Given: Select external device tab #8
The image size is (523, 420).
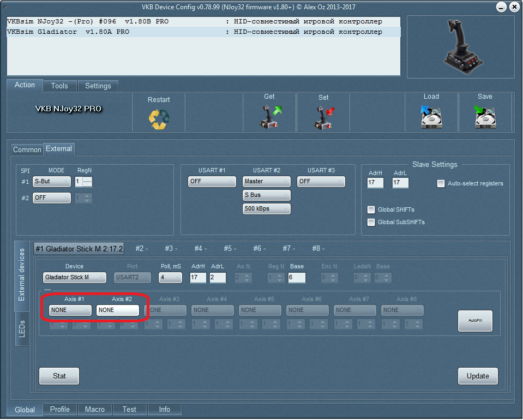Looking at the screenshot, I should pyautogui.click(x=318, y=249).
